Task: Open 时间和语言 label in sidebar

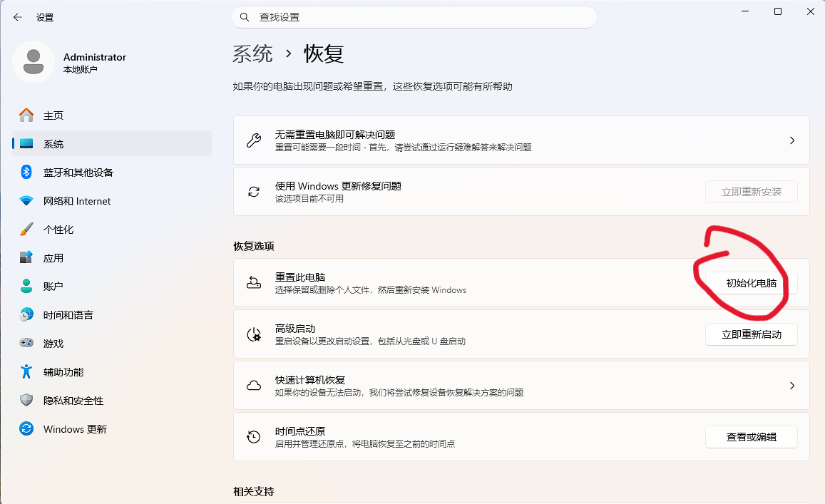Action: [x=68, y=315]
